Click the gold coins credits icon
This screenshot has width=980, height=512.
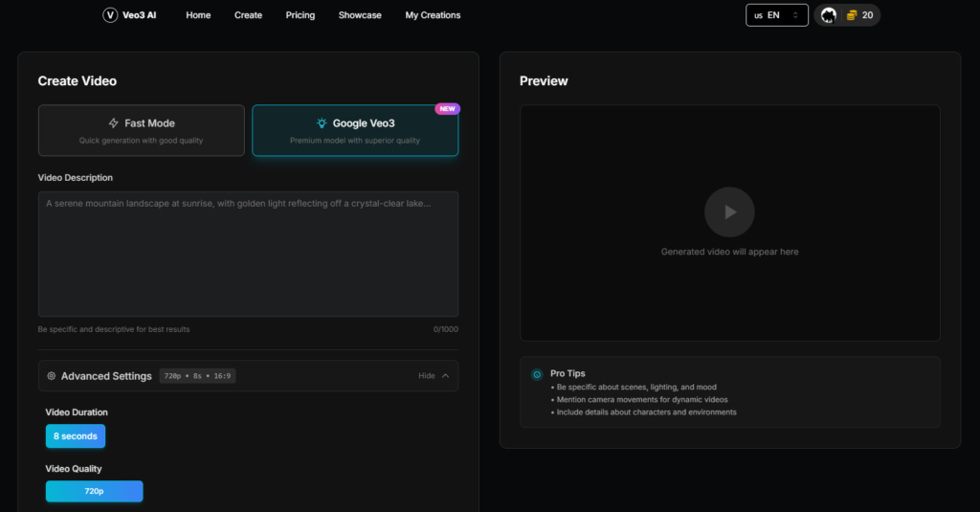(x=851, y=15)
